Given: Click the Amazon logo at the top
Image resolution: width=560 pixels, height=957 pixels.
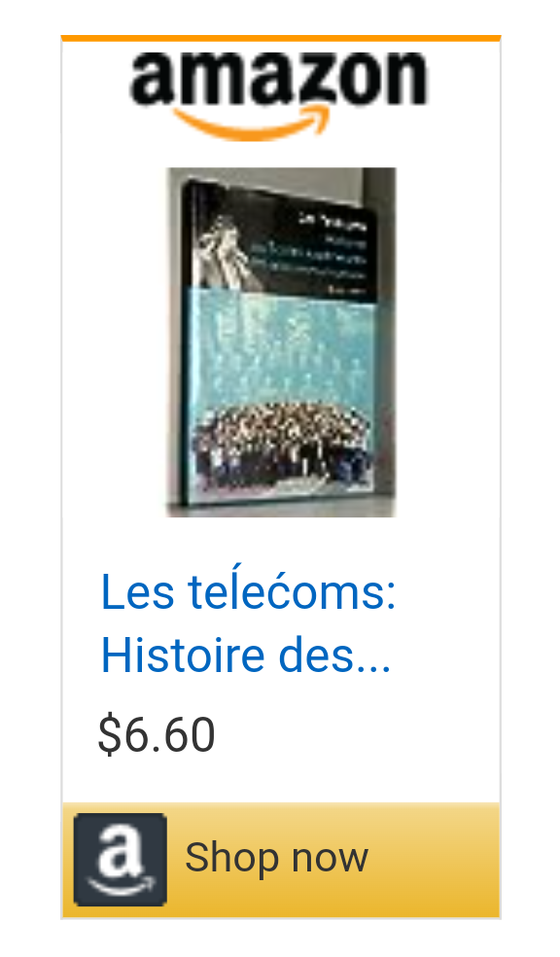Looking at the screenshot, I should [x=279, y=96].
